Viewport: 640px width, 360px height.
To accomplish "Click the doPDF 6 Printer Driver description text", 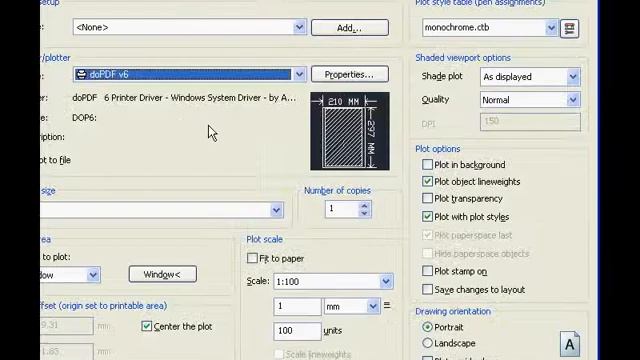I will click(x=184, y=98).
